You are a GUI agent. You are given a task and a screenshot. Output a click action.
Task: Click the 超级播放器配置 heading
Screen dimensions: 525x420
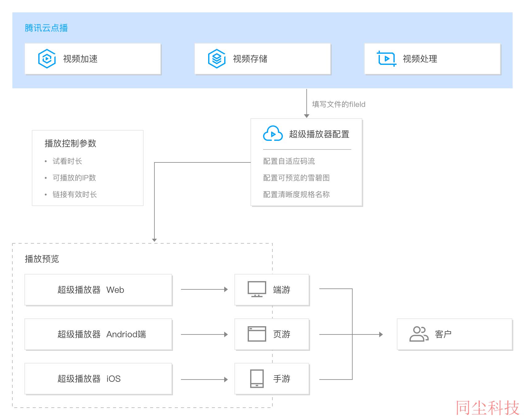[x=319, y=134]
